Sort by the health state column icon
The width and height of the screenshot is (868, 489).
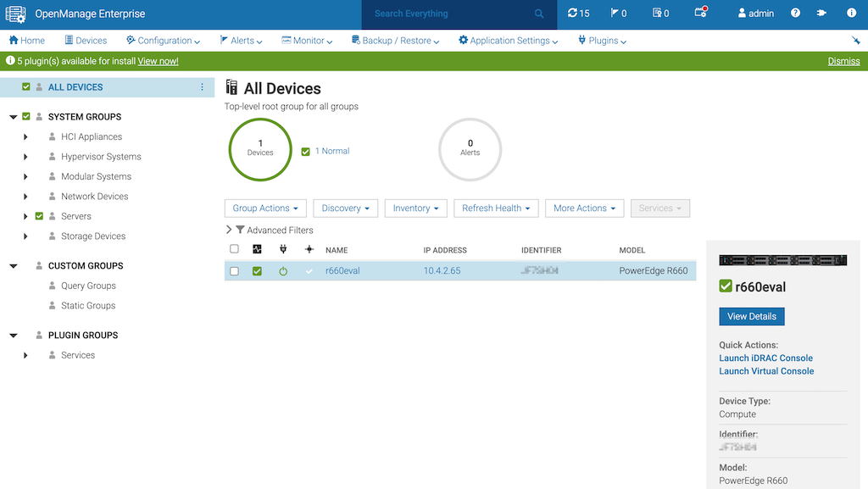(257, 249)
